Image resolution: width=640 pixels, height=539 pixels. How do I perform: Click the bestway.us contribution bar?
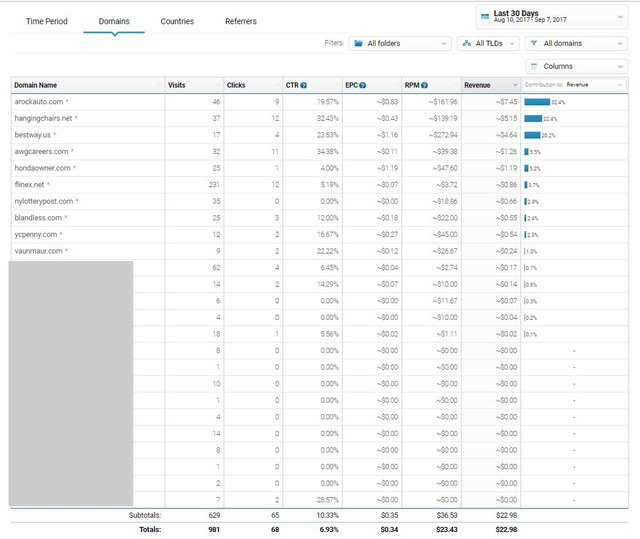[532, 135]
